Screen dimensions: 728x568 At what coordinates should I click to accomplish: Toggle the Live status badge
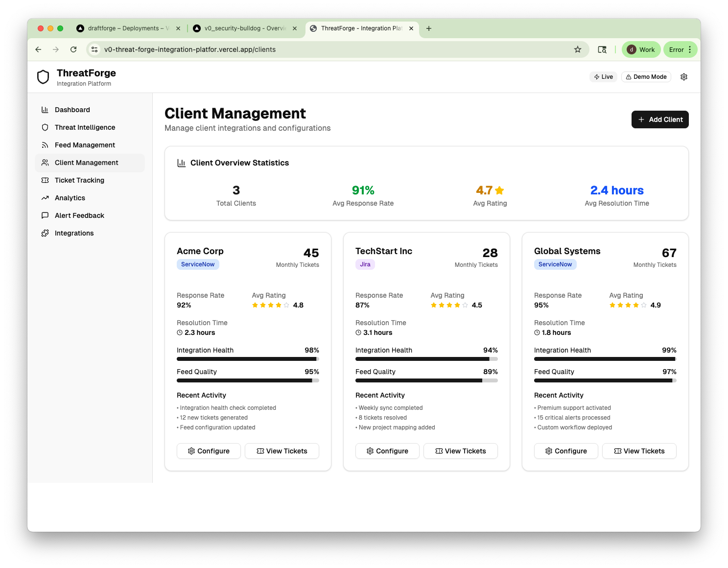click(x=603, y=77)
